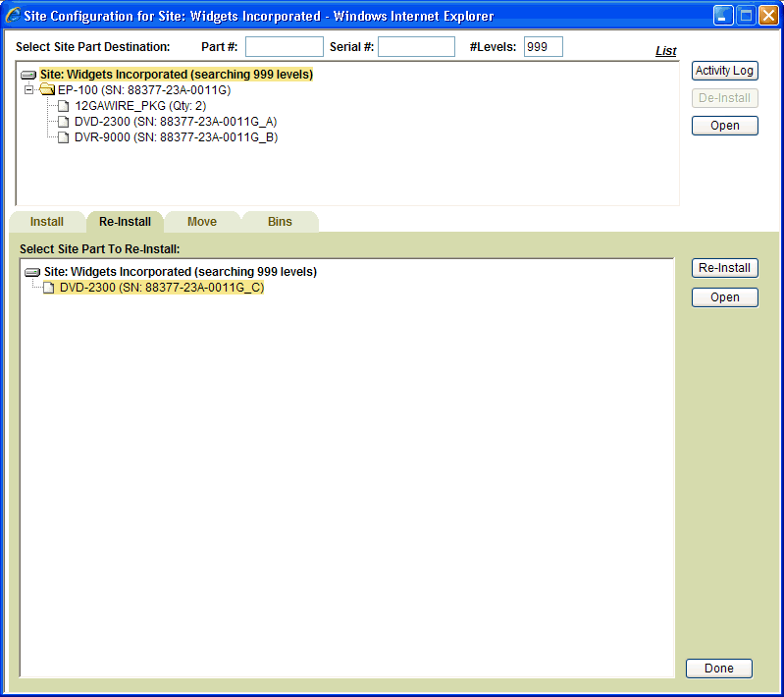Click the site drive icon in top tree
This screenshot has height=697, width=784.
(x=29, y=75)
